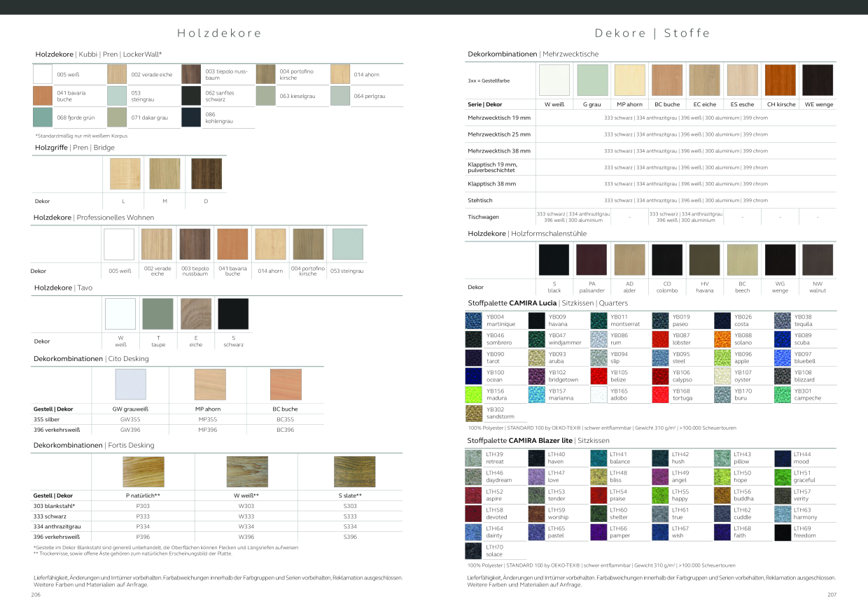Choose the LTH70 solace fabric swatch
Viewport: 868px width, 613px height.
[x=474, y=551]
